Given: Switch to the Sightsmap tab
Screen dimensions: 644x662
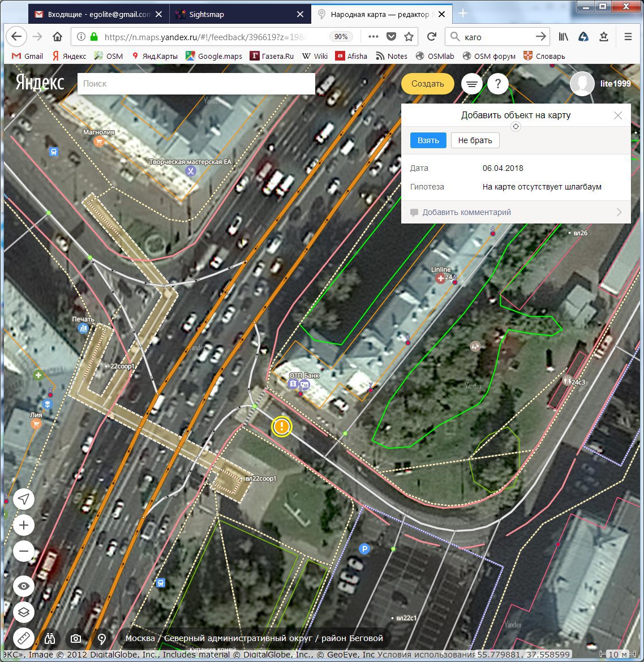Looking at the screenshot, I should [240, 14].
